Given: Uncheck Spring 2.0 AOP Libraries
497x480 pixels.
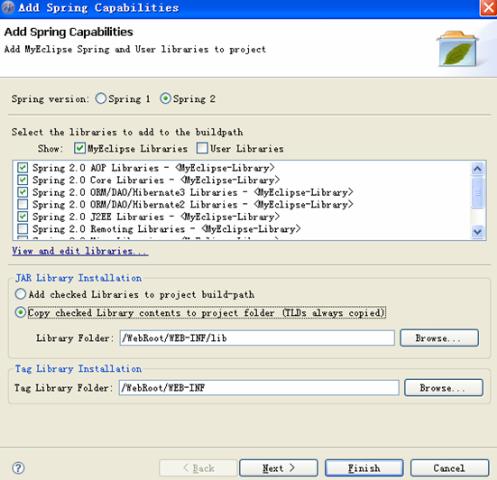Looking at the screenshot, I should pyautogui.click(x=22, y=168).
